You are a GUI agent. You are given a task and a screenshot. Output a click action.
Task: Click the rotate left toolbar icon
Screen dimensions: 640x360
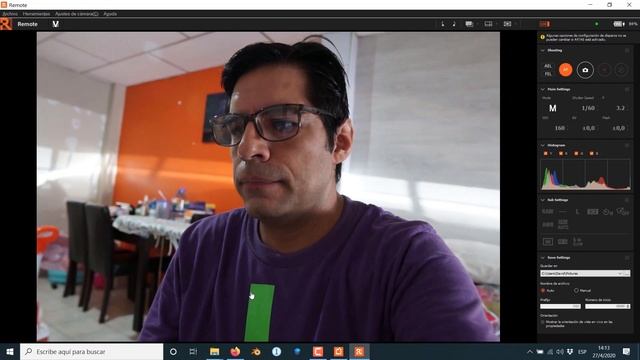442,24
